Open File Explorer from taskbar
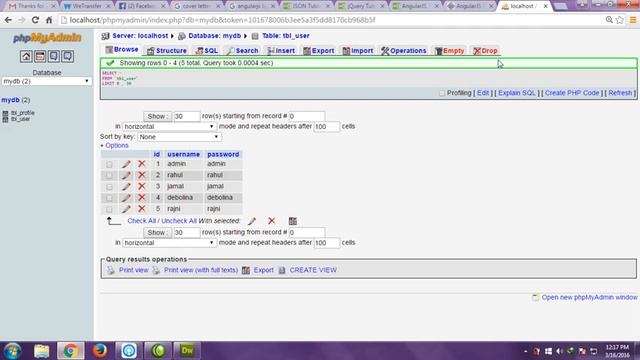The width and height of the screenshot is (640, 360). (42, 351)
